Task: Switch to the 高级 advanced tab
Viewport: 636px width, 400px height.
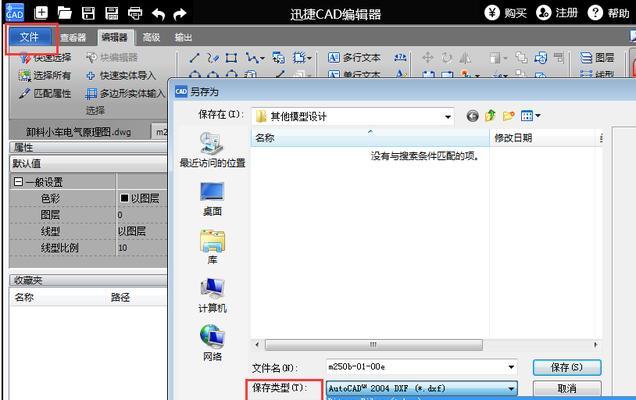Action: (151, 38)
